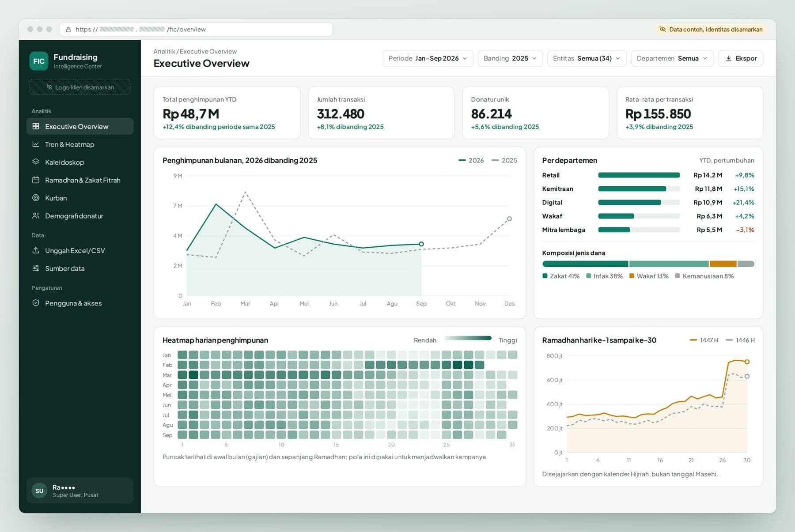
Task: Select the Kaleidoskop layers icon
Action: coord(36,162)
